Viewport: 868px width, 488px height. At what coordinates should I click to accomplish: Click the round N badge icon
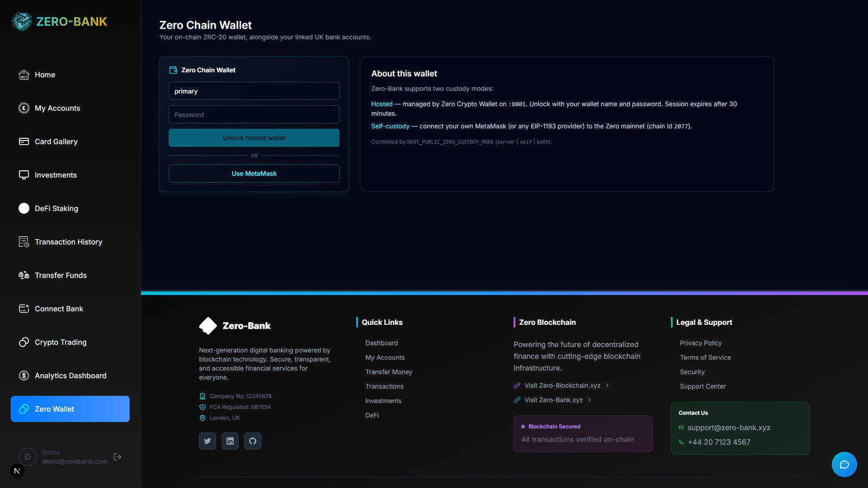(17, 471)
